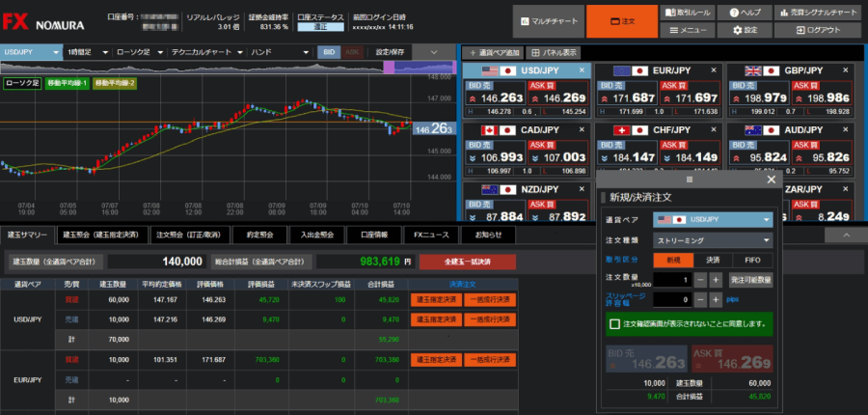The height and width of the screenshot is (415, 868).
Task: Check 注文確認画面が表示されないことに同意 checkbox
Action: coord(614,324)
